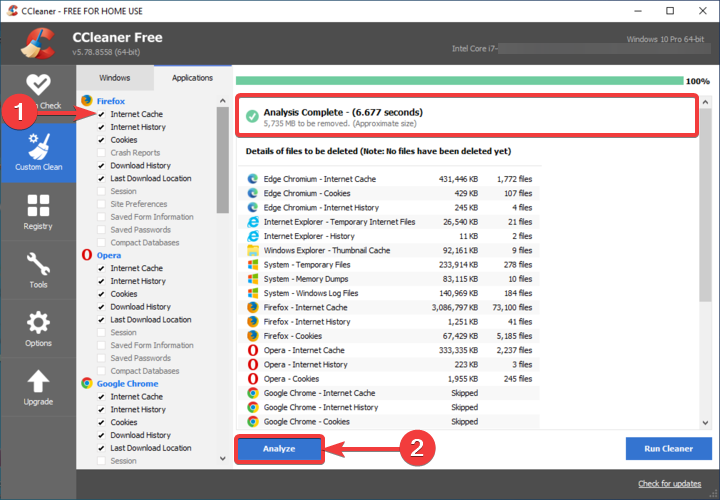
Task: Click the Google Chrome icon in applications list
Action: point(87,383)
